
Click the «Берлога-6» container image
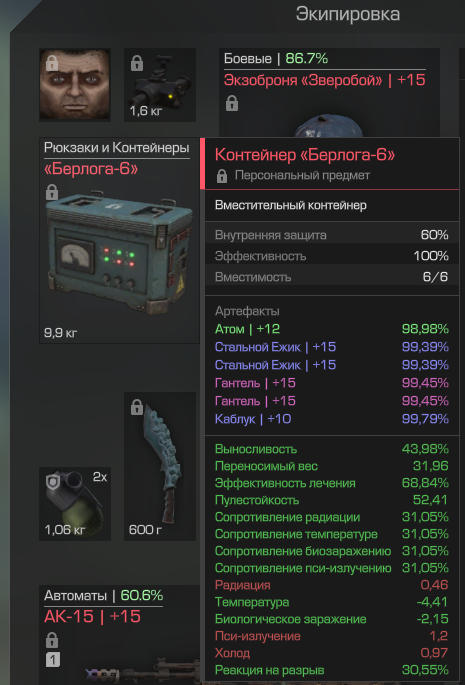tap(119, 250)
